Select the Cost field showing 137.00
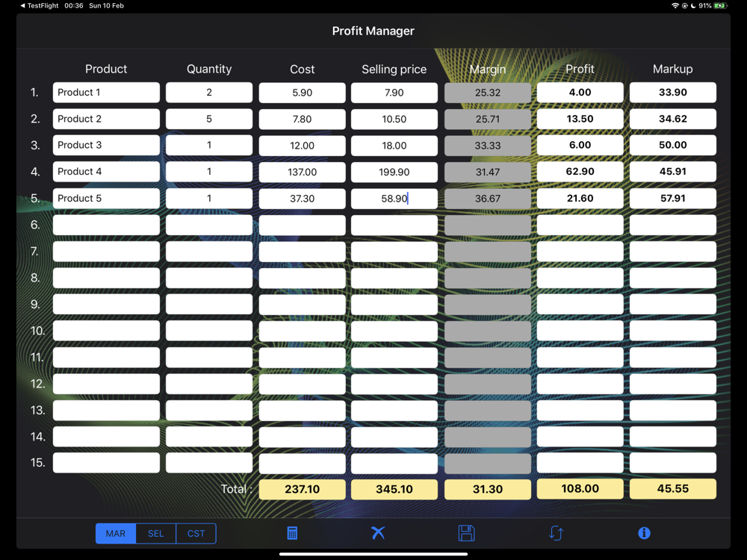The image size is (747, 560). point(302,172)
